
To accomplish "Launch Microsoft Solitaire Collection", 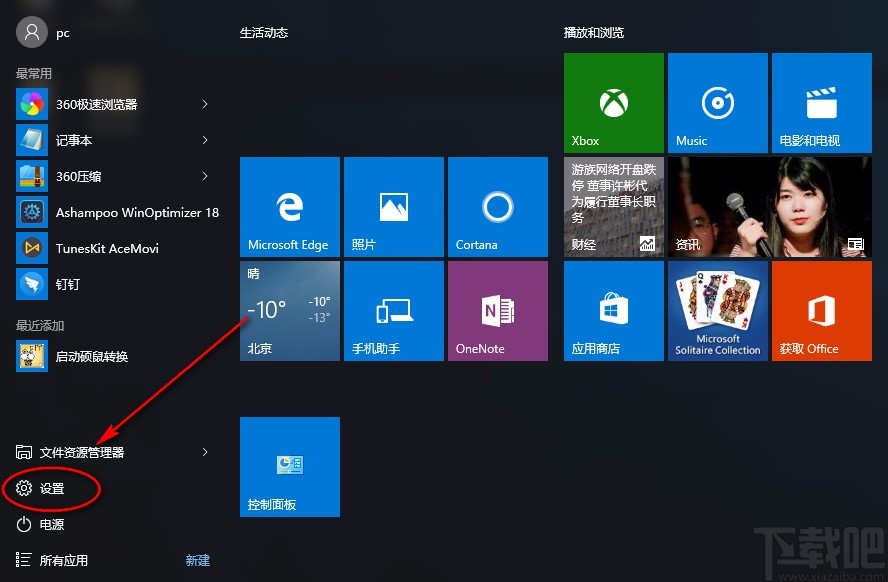I will (717, 310).
